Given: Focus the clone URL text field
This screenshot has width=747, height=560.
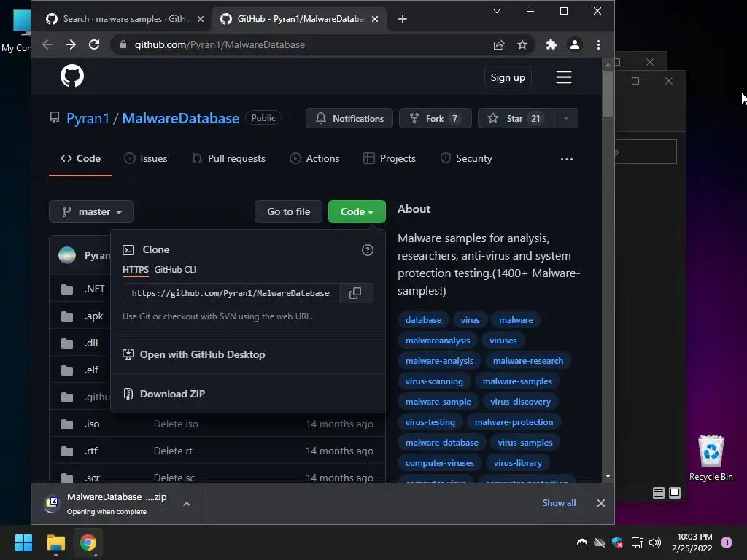Looking at the screenshot, I should [231, 293].
